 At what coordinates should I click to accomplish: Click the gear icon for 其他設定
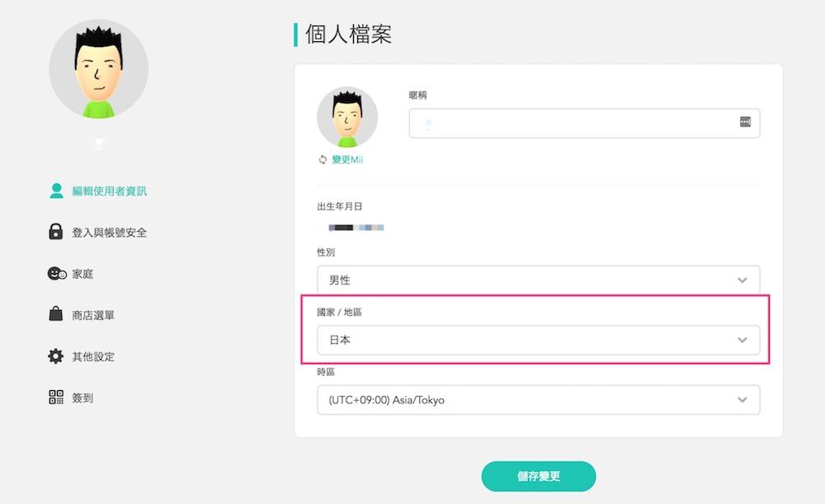click(x=56, y=356)
